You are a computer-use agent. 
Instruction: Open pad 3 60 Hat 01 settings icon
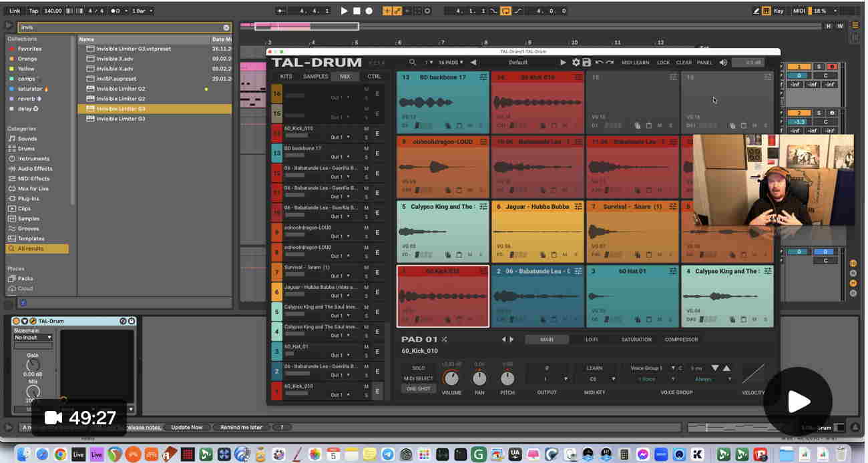[673, 272]
